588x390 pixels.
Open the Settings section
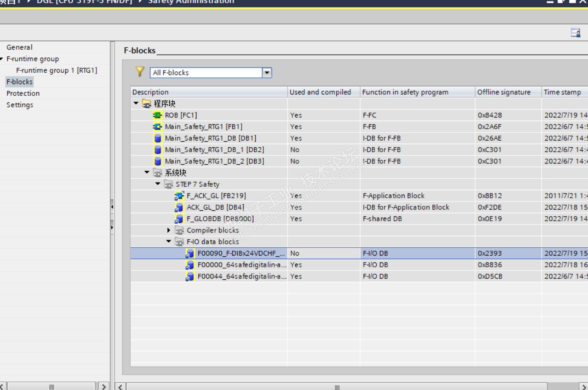click(20, 105)
